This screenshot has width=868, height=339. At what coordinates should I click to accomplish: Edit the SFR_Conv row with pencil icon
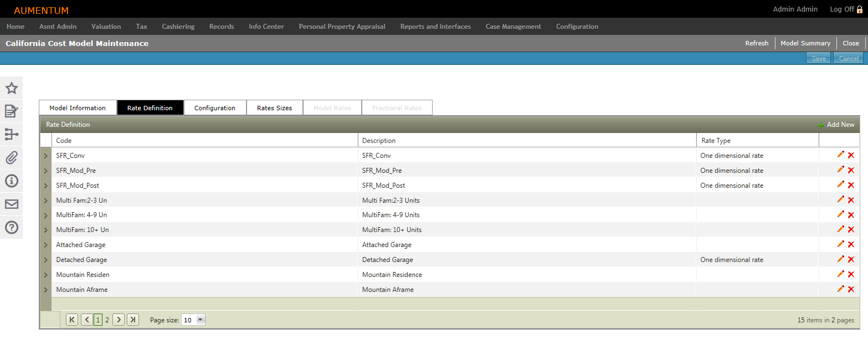[x=841, y=155]
